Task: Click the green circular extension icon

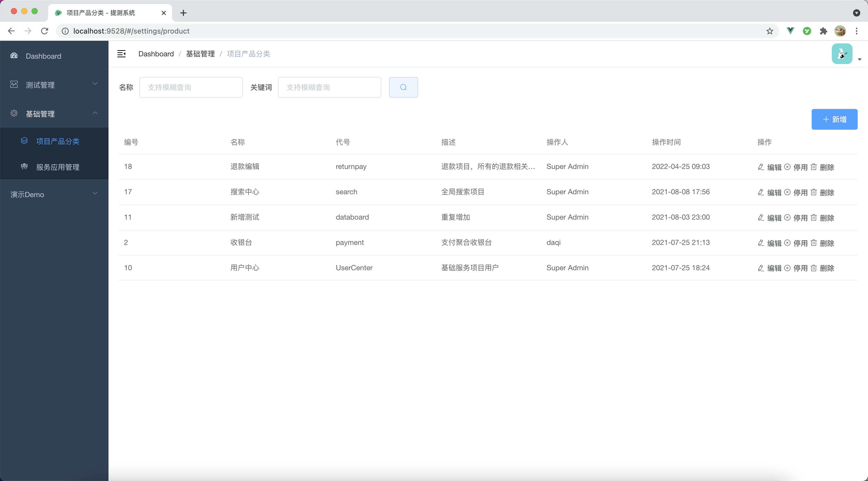Action: (807, 31)
